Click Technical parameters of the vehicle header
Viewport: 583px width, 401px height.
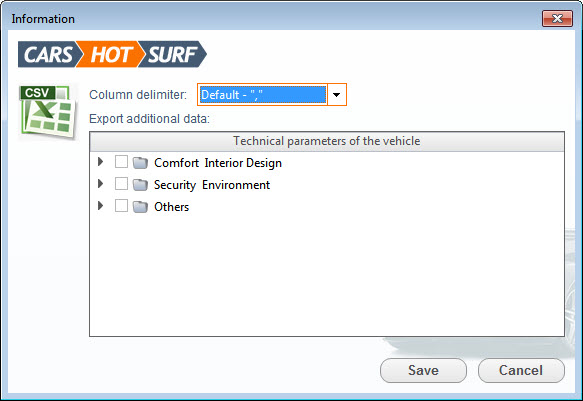tap(327, 141)
